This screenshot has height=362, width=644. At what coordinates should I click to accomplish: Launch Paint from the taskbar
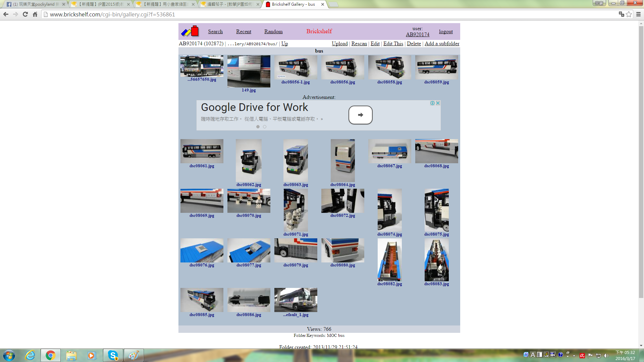[x=133, y=355]
